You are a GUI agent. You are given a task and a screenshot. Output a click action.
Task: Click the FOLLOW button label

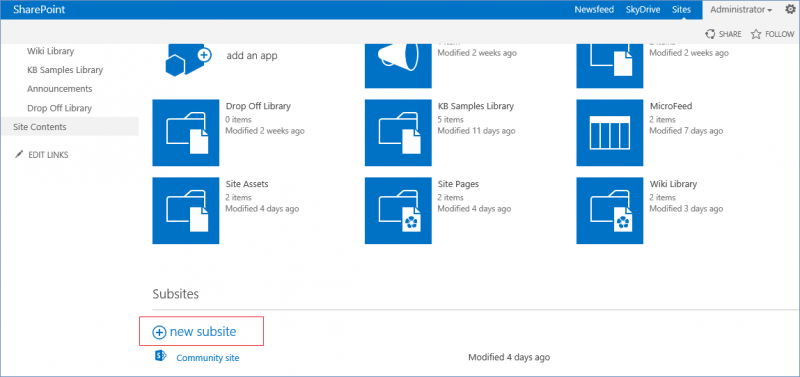tap(780, 34)
